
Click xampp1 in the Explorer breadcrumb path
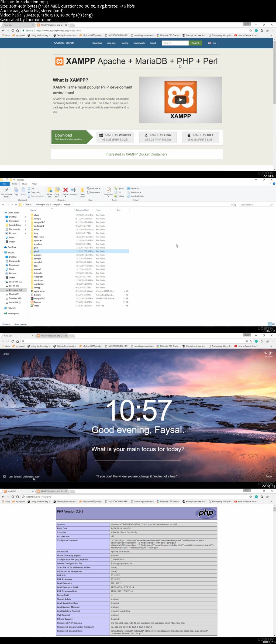click(56, 205)
